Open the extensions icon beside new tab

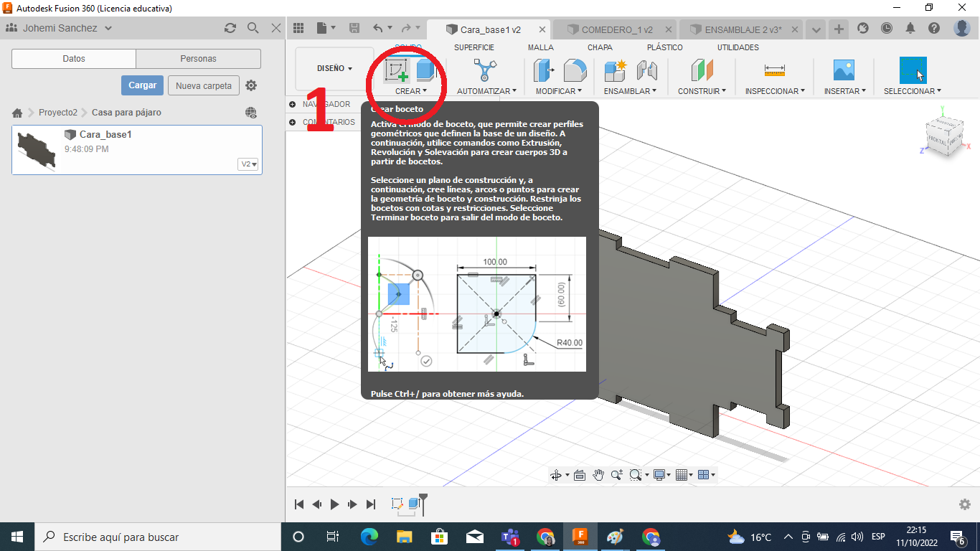[863, 28]
